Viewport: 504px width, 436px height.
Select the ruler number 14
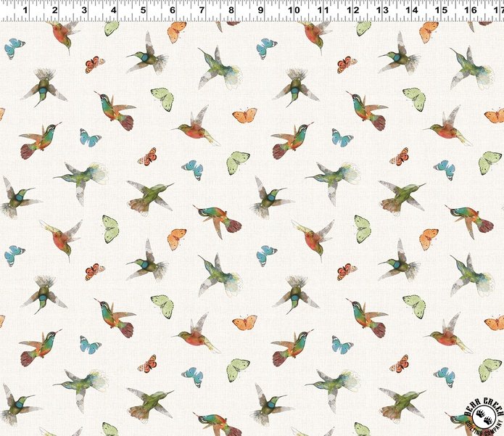412,10
